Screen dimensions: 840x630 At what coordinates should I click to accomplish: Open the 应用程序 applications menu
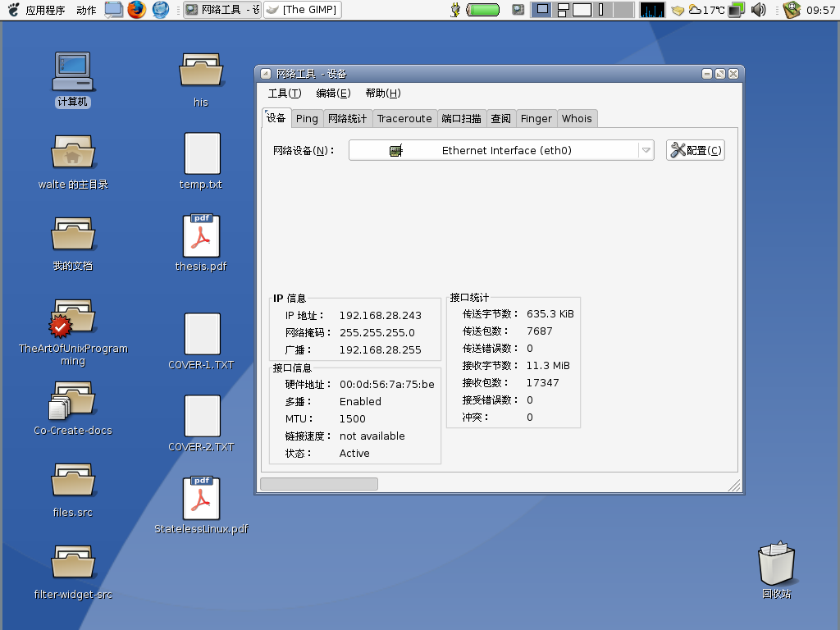click(x=45, y=10)
